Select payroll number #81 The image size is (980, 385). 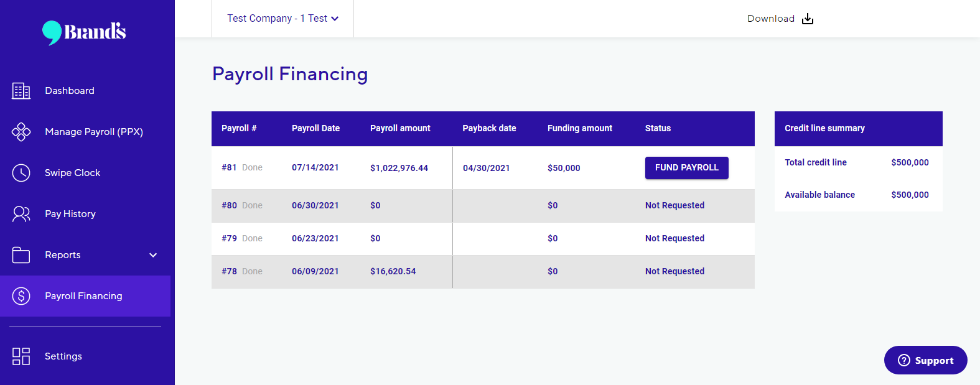pyautogui.click(x=229, y=167)
